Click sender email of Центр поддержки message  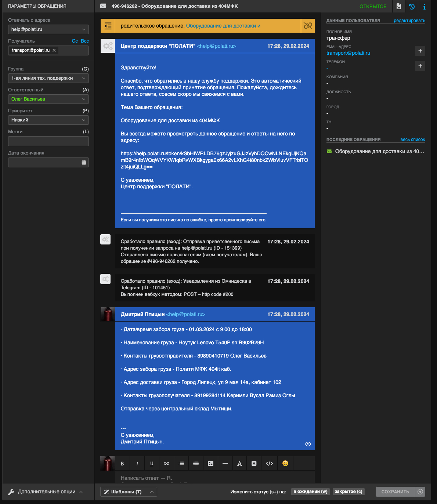(x=216, y=46)
